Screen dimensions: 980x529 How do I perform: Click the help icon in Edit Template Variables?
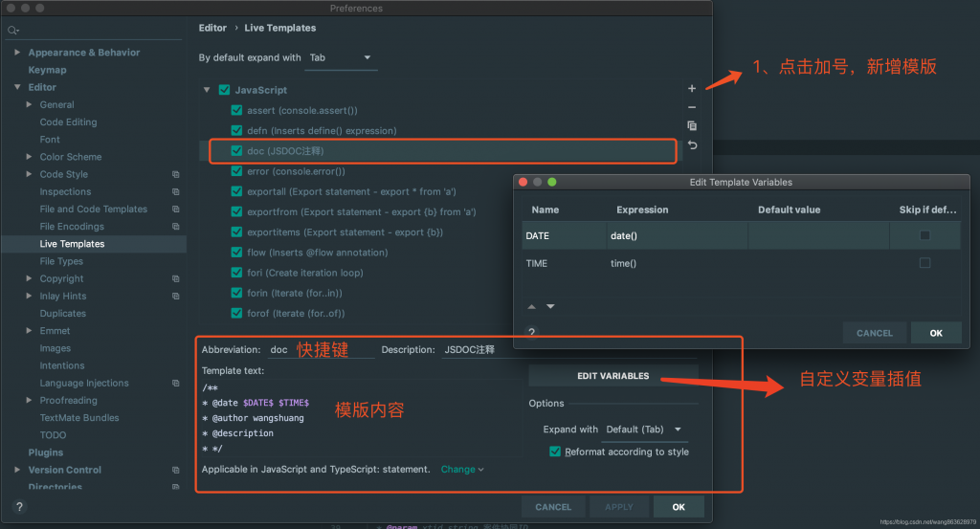coord(532,333)
